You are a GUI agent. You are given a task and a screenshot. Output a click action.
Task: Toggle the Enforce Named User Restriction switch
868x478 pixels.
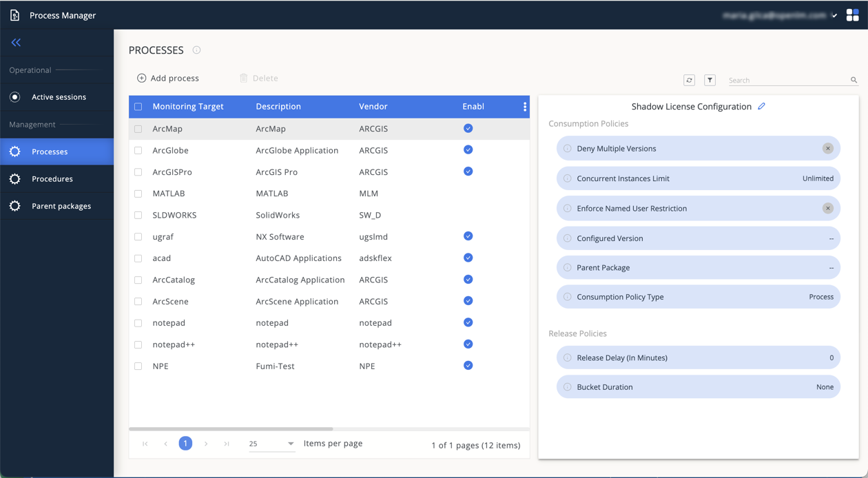(827, 208)
